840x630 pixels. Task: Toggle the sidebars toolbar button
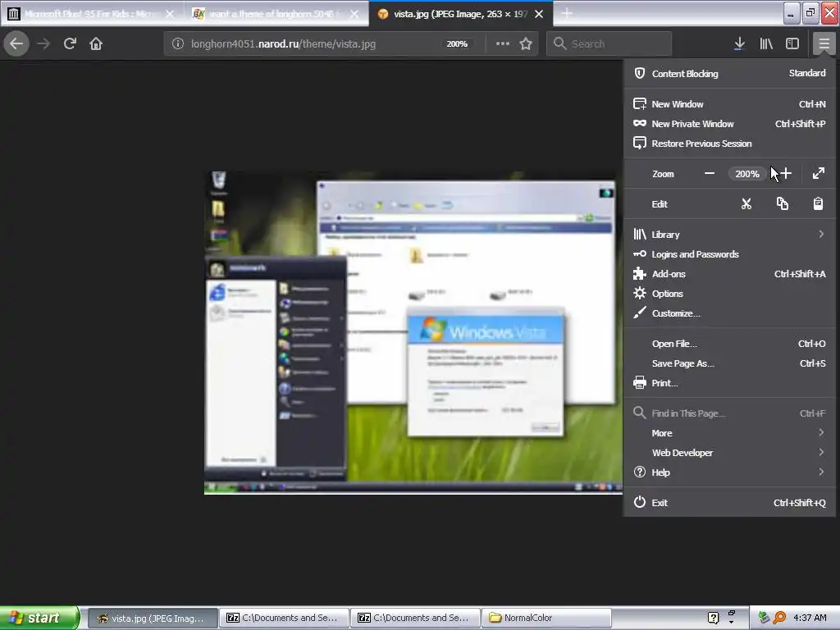pos(792,43)
